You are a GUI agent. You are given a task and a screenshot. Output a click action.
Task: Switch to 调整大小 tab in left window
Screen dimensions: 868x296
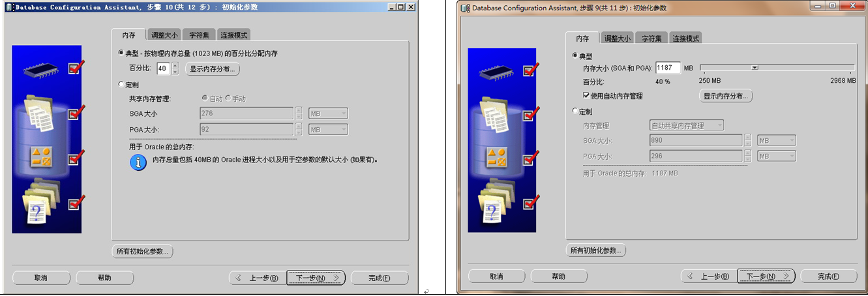click(x=164, y=35)
